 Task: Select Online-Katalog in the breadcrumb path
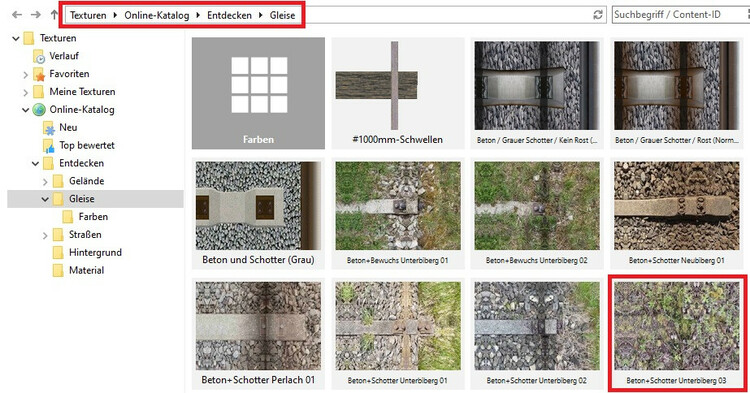tap(157, 15)
